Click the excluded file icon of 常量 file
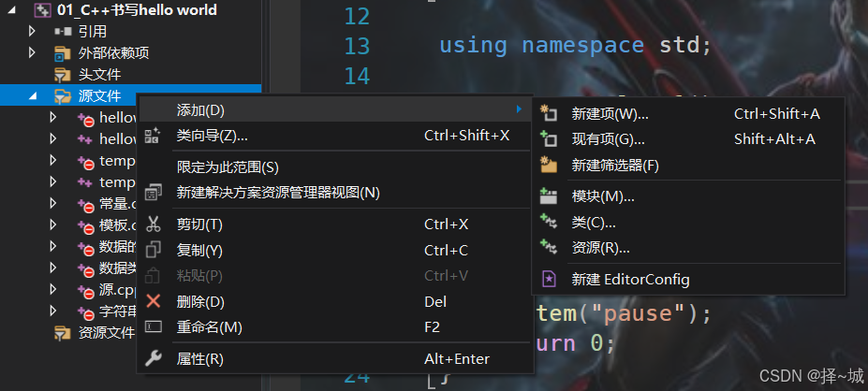The height and width of the screenshot is (391, 868). (85, 205)
